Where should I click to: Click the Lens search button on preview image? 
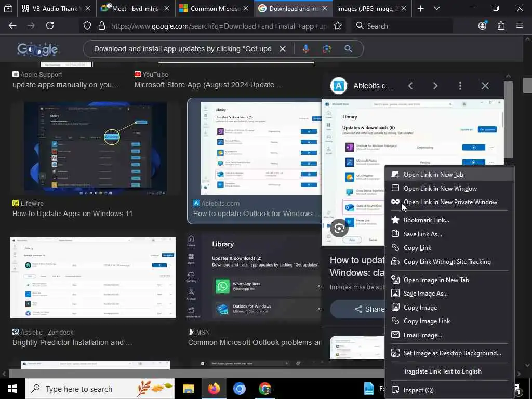click(339, 229)
